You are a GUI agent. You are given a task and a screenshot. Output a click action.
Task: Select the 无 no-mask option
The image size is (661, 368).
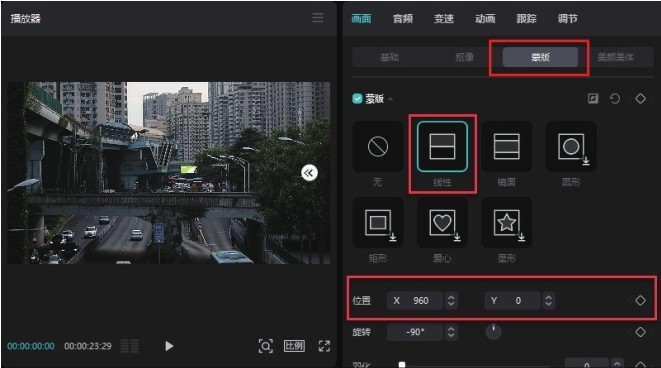click(x=378, y=146)
